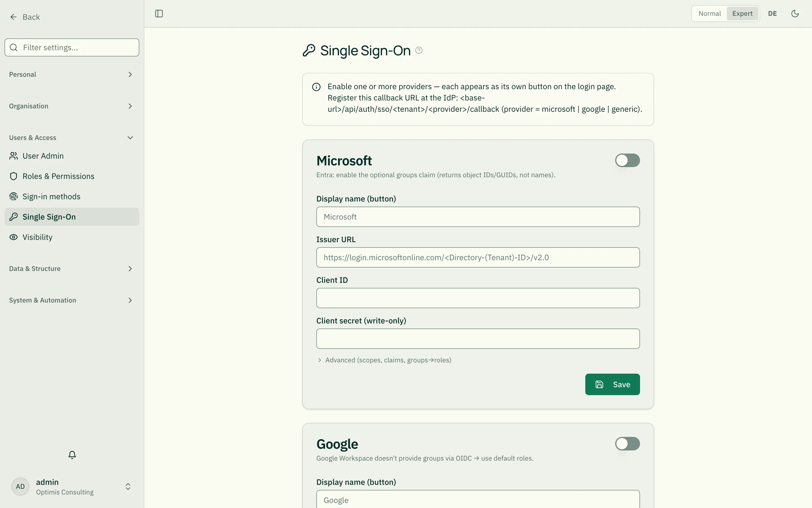Save the Microsoft provider settings
Image resolution: width=812 pixels, height=508 pixels.
[x=612, y=384]
